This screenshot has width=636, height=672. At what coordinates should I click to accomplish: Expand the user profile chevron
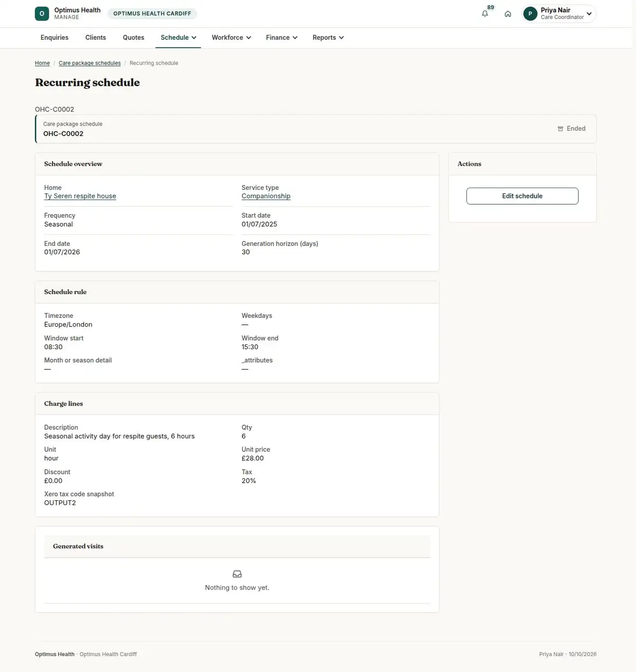click(589, 14)
